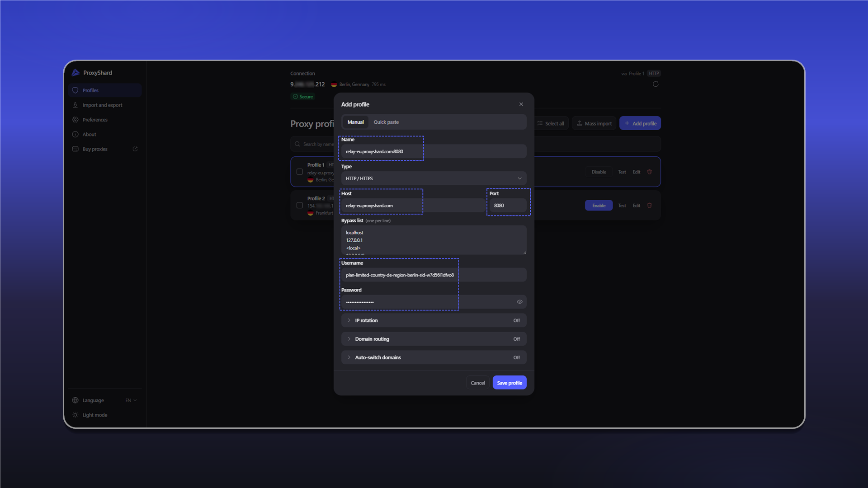Click the Host input field
Screen dimensions: 868x488
pyautogui.click(x=413, y=206)
